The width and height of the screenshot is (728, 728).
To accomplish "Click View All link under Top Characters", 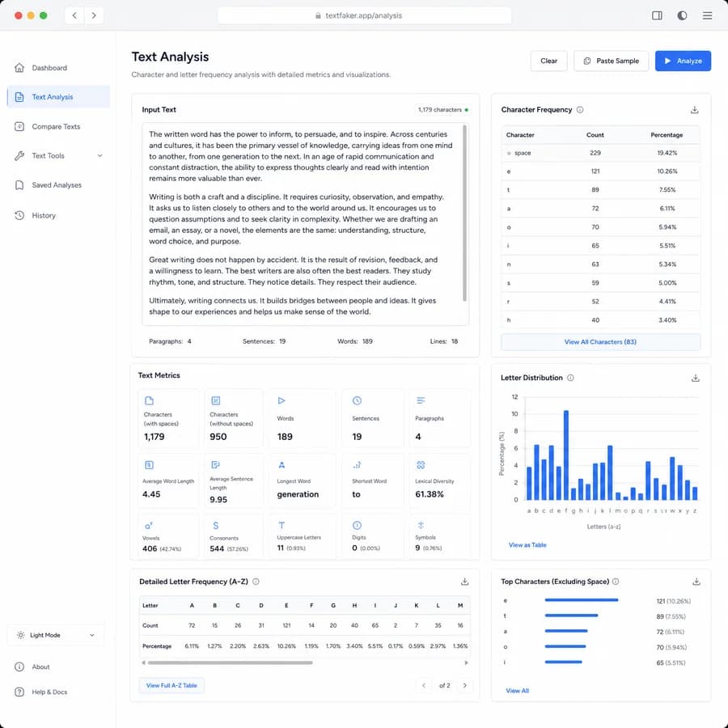I will (517, 691).
